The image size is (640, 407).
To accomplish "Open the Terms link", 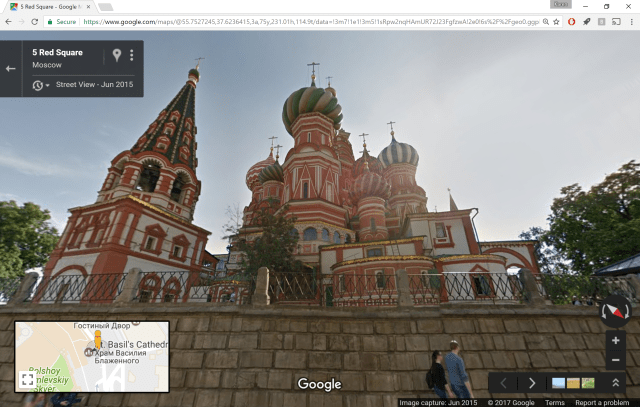I will point(554,402).
